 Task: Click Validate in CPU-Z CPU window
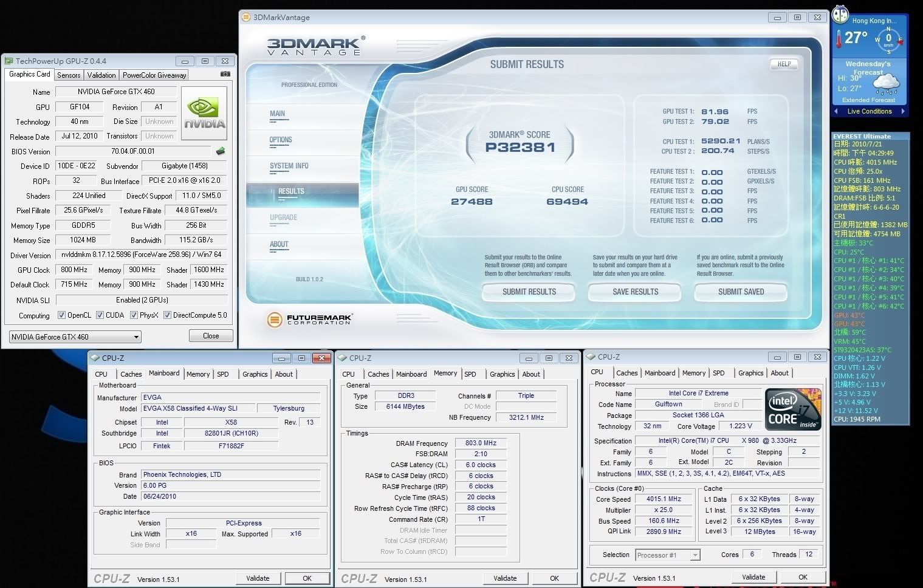(753, 577)
